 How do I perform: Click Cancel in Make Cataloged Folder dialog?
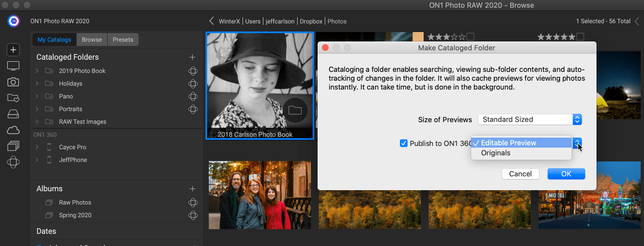[x=520, y=174]
